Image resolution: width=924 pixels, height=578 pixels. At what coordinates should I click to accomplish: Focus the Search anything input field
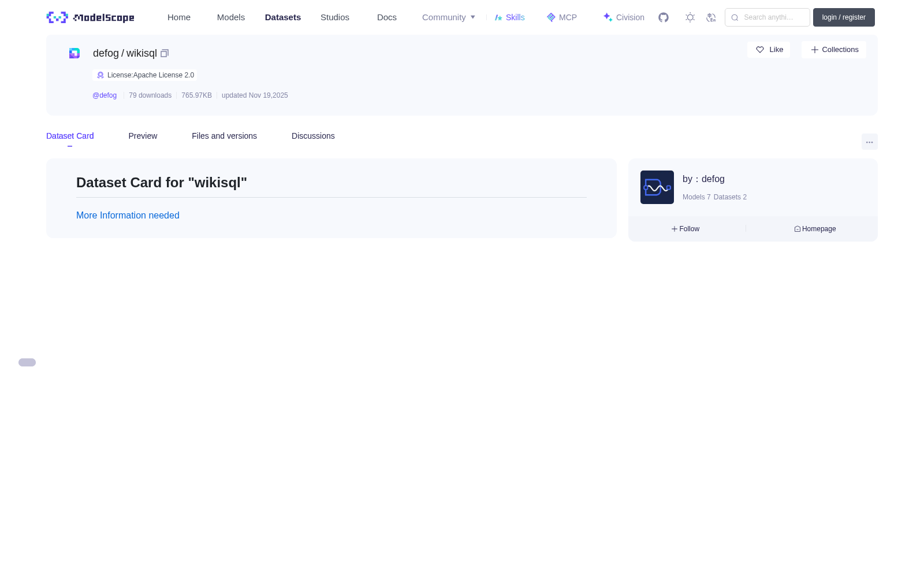tap(767, 17)
